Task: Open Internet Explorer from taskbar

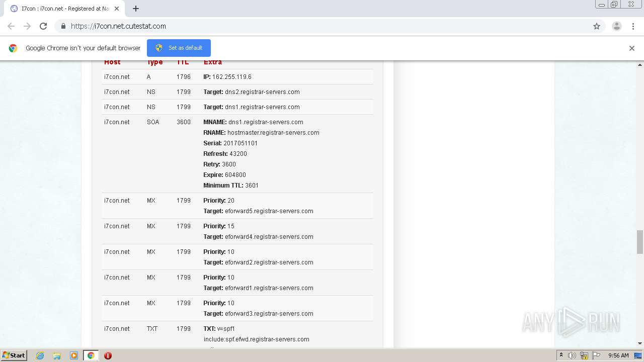Action: point(40,355)
